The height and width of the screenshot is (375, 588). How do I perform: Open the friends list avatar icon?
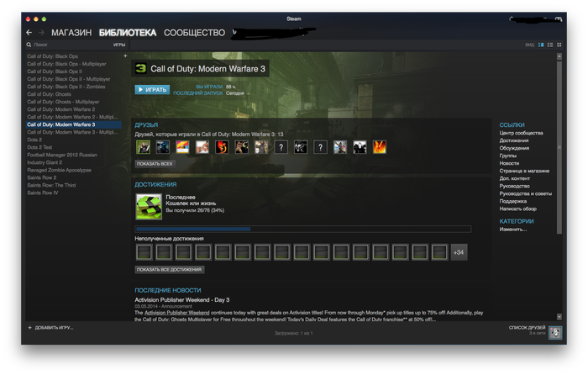click(x=555, y=332)
